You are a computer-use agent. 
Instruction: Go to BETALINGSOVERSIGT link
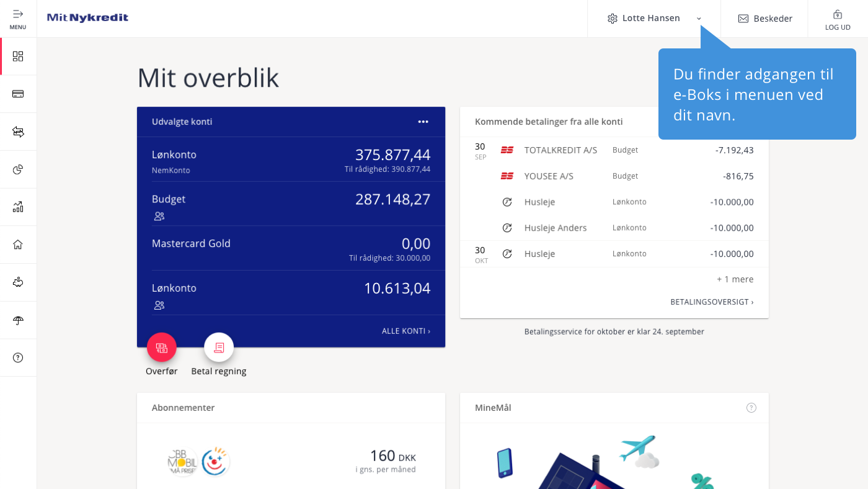tap(712, 302)
